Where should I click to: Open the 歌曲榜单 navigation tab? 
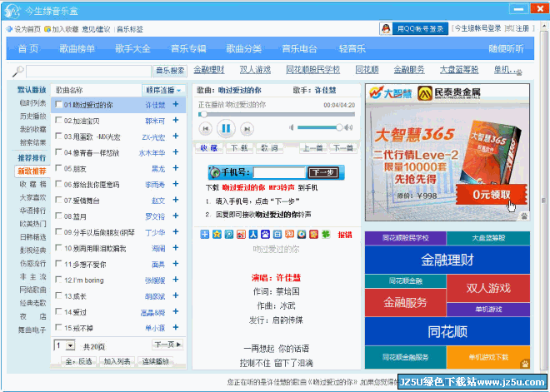point(77,49)
